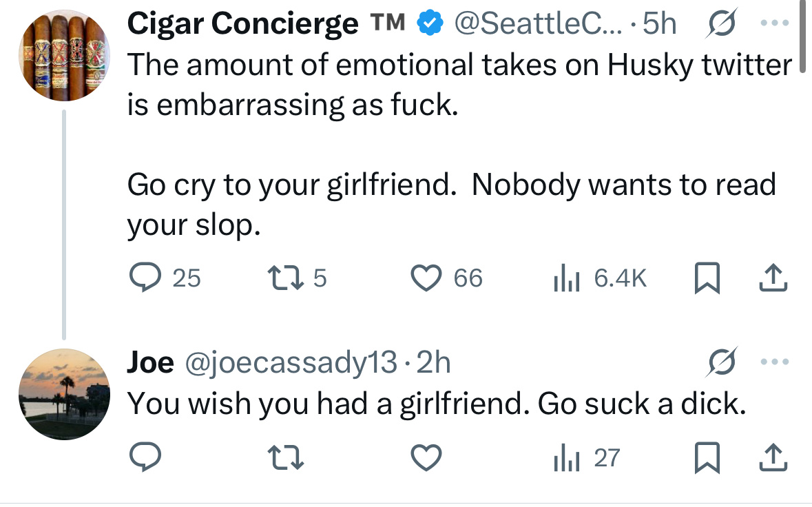Repost Joe's reply tweet
Image resolution: width=812 pixels, height=507 pixels.
click(x=285, y=458)
